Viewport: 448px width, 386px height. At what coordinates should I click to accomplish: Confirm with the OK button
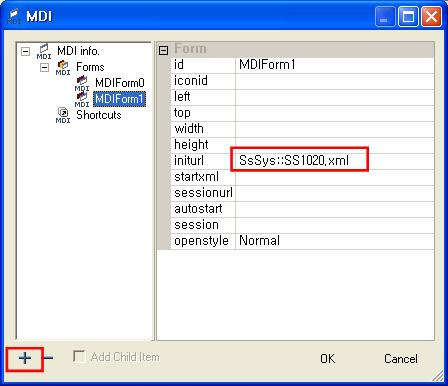pyautogui.click(x=327, y=359)
